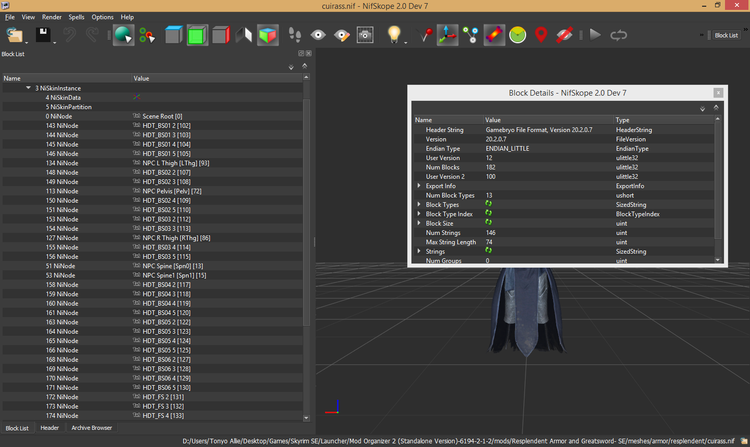Switch to the Header tab

pos(49,428)
